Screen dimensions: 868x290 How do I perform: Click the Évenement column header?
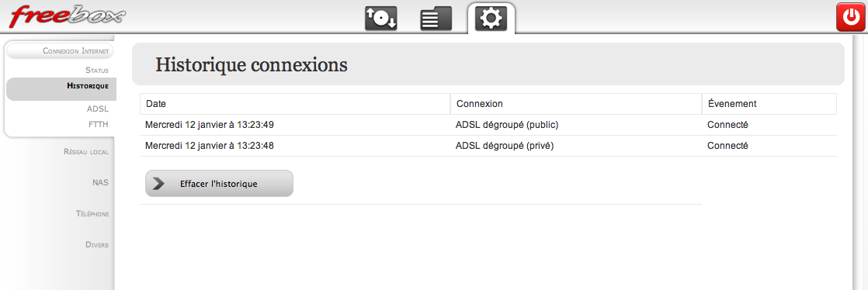coord(769,104)
